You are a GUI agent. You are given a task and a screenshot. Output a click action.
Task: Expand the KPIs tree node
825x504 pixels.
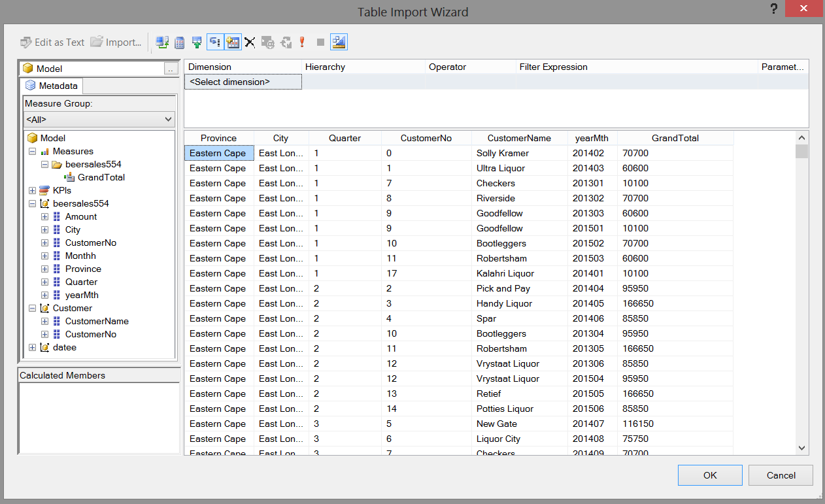tap(33, 190)
